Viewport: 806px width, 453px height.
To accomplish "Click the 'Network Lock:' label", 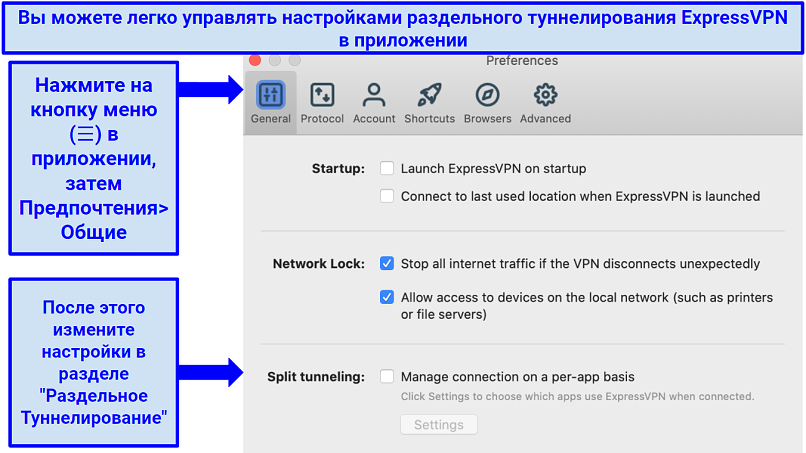I will [319, 264].
